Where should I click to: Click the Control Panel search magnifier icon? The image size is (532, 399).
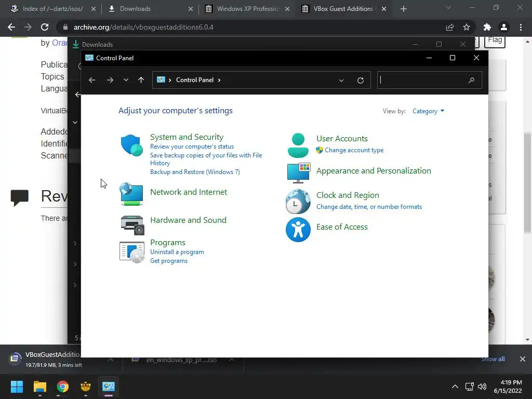(471, 81)
